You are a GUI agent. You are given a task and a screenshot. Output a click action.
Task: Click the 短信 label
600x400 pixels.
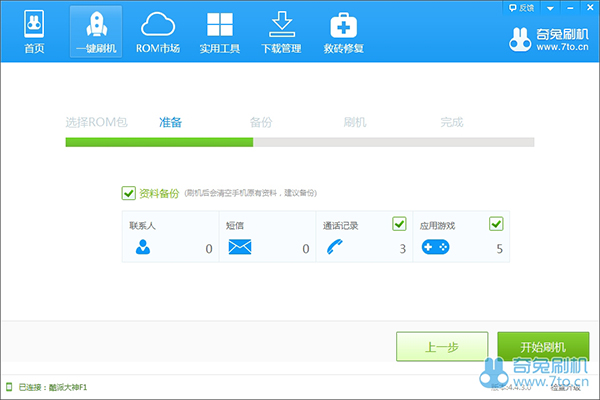tap(235, 226)
